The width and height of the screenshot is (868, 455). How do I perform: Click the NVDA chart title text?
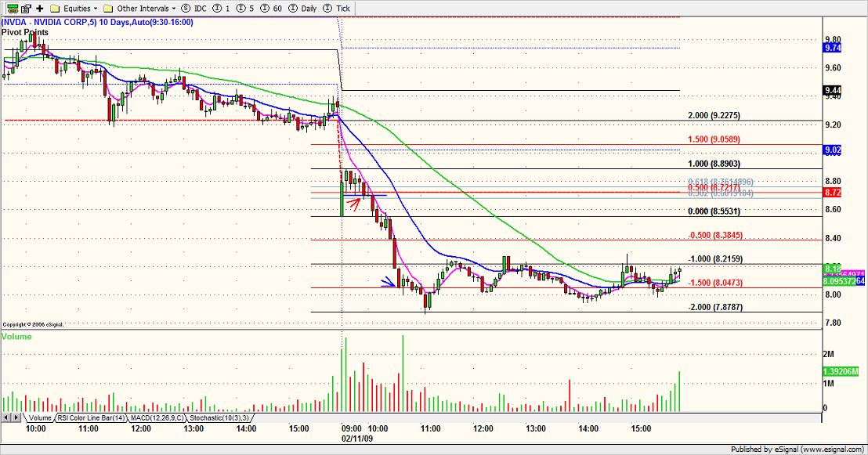[x=97, y=22]
